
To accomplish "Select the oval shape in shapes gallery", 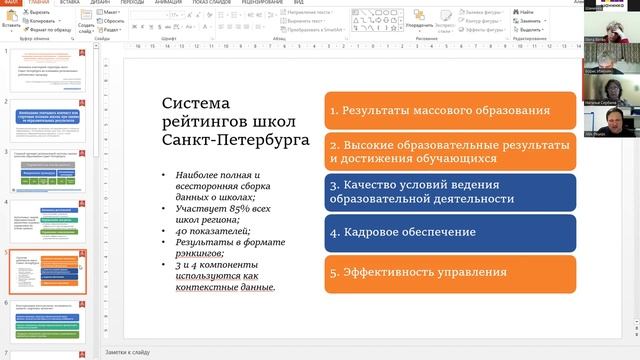I will click(386, 13).
